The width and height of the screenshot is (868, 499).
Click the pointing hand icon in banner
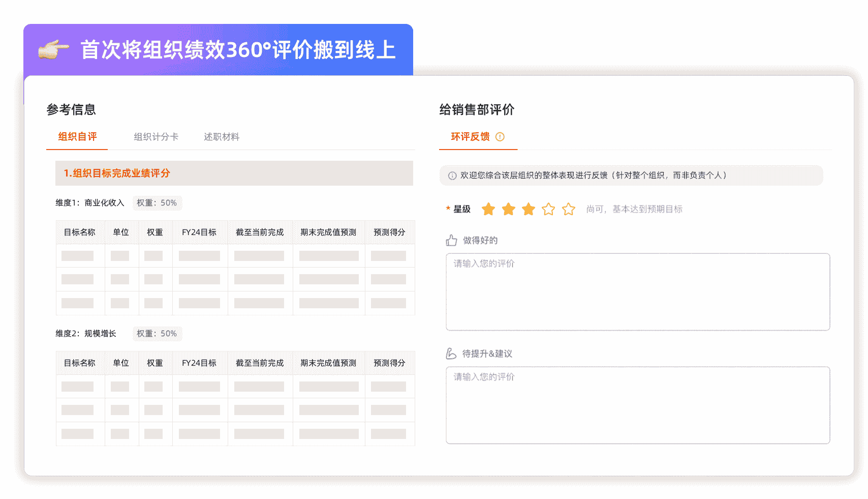tap(53, 49)
